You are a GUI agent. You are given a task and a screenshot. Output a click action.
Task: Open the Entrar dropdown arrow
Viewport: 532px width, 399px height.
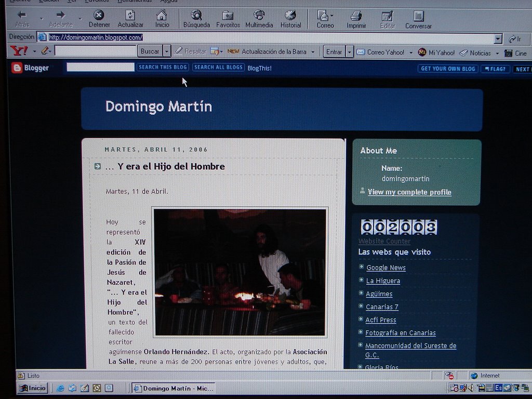tap(349, 52)
